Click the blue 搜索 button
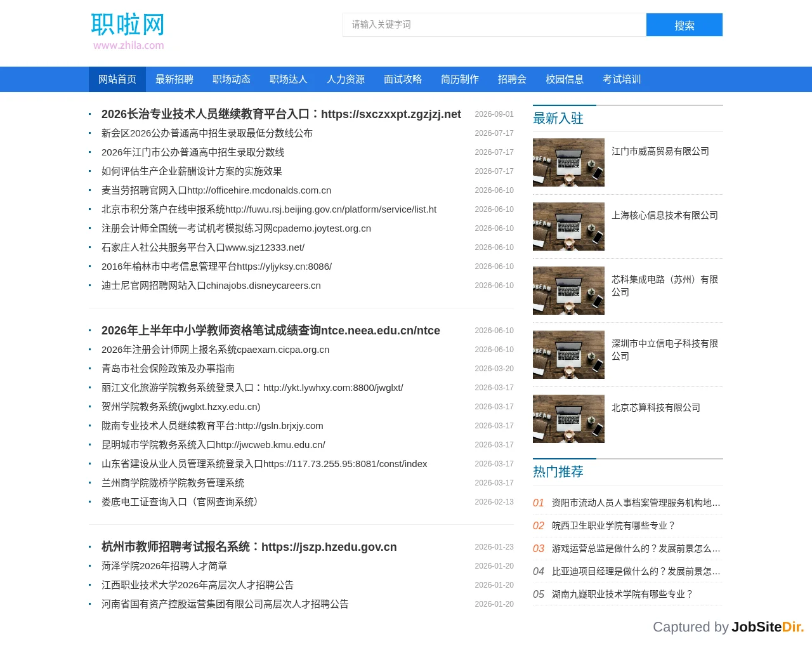 click(x=684, y=25)
